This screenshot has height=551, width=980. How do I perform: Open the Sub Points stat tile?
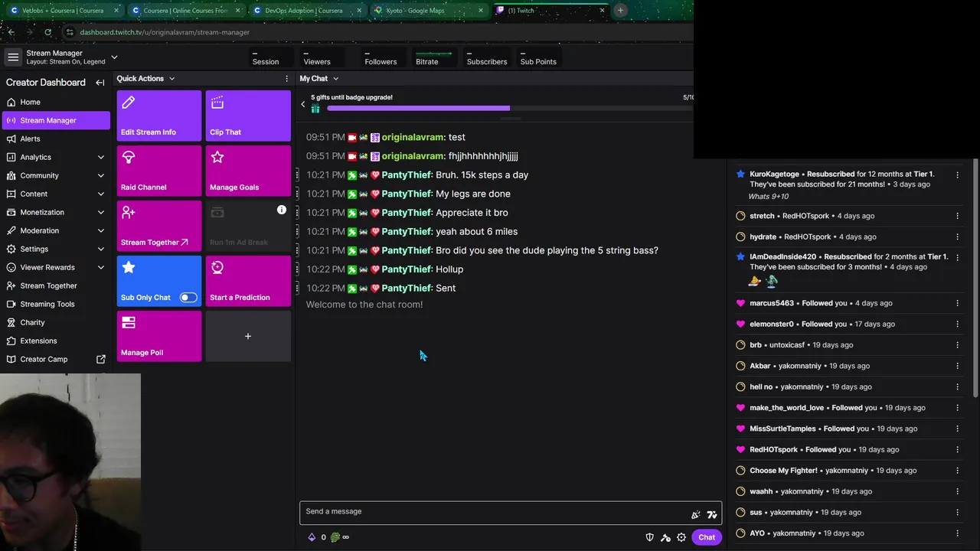click(x=539, y=58)
